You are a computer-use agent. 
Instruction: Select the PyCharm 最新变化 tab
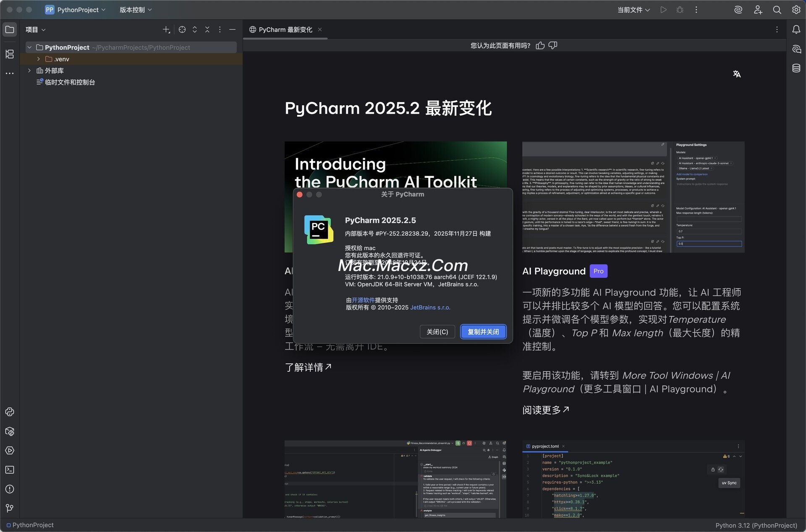(285, 29)
